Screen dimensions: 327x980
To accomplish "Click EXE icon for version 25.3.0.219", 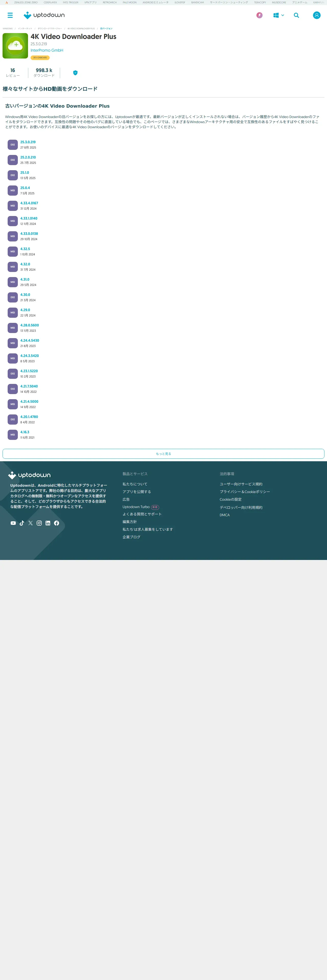I will 12,145.
